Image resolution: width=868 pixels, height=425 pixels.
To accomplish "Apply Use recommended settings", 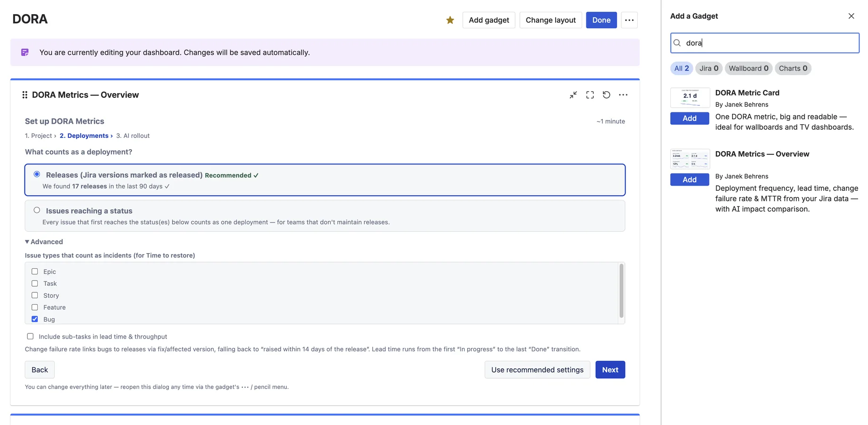I will tap(537, 370).
